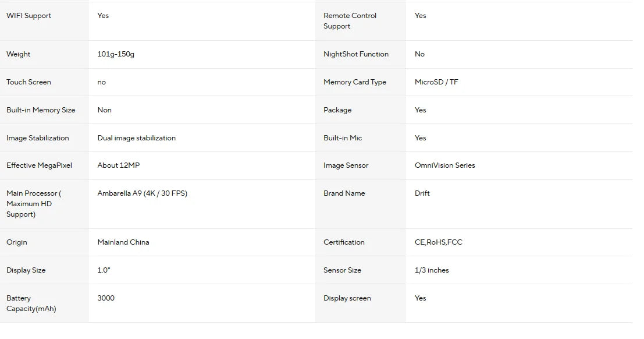This screenshot has height=339, width=644.
Task: Click the WIFI Support label
Action: 29,16
